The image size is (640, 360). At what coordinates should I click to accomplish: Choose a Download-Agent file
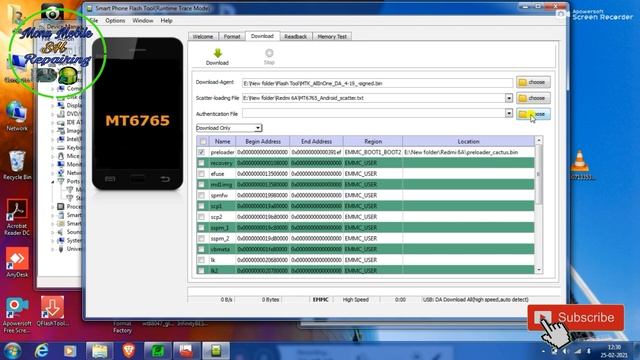pyautogui.click(x=533, y=82)
